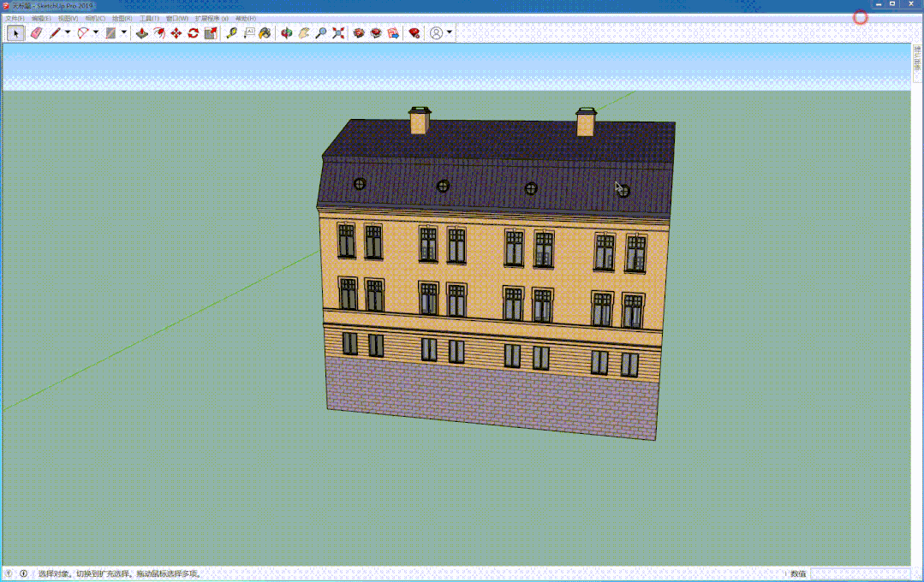Open the Line tool dropdown arrow
The width and height of the screenshot is (924, 582).
(68, 33)
